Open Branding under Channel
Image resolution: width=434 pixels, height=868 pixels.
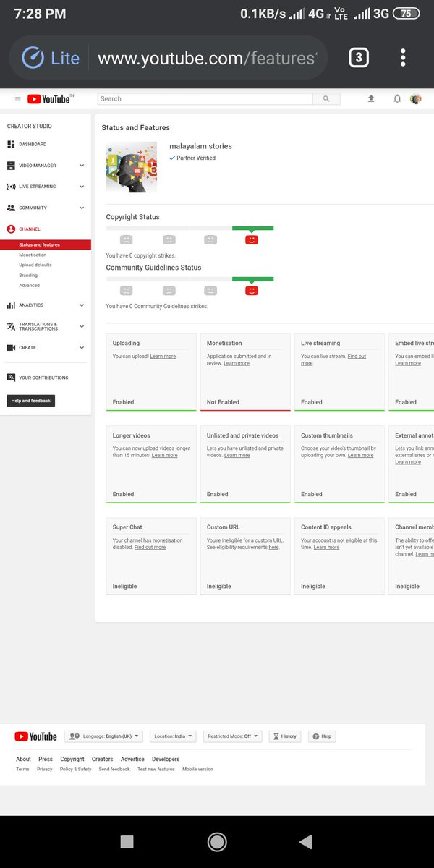click(x=28, y=276)
